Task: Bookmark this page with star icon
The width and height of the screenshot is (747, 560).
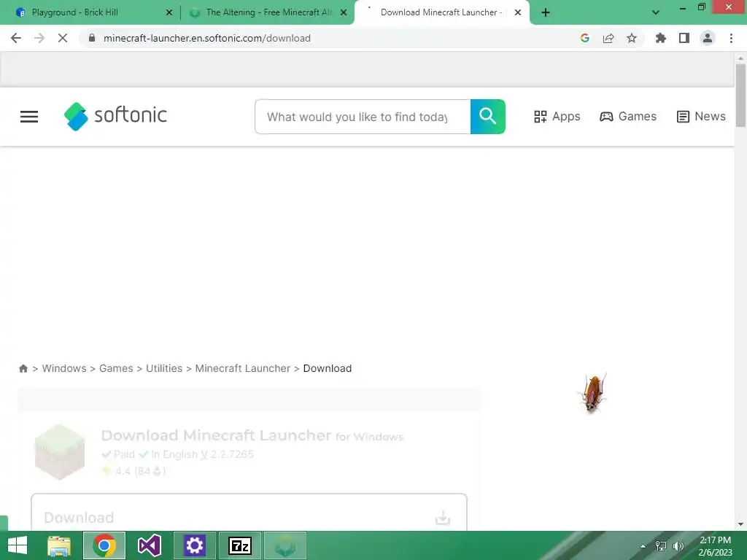Action: tap(632, 38)
